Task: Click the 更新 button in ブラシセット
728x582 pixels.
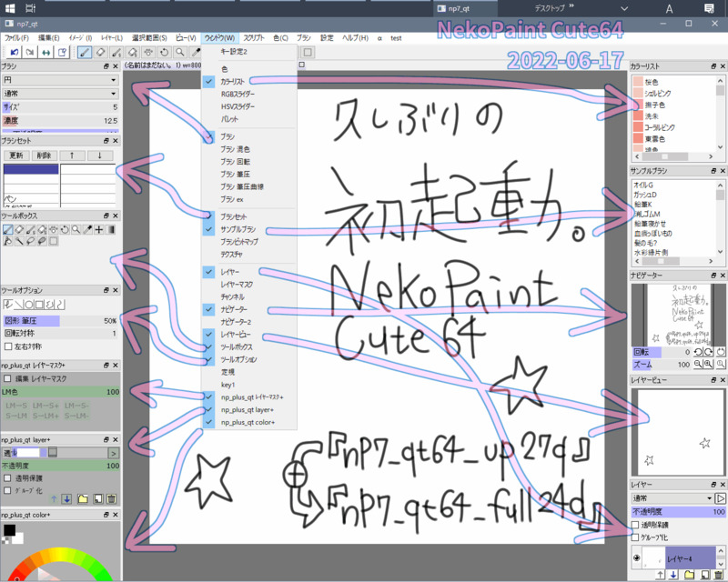Action: [x=16, y=156]
